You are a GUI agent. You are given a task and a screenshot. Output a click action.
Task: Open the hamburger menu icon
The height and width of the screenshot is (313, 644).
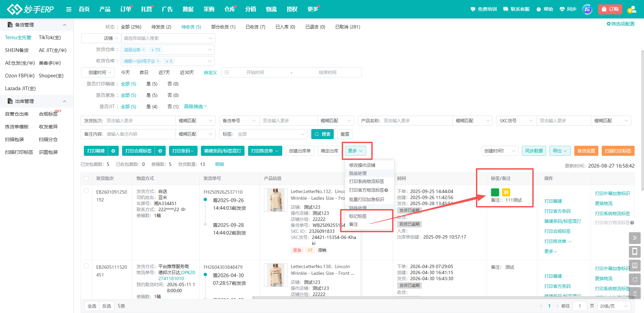69,9
